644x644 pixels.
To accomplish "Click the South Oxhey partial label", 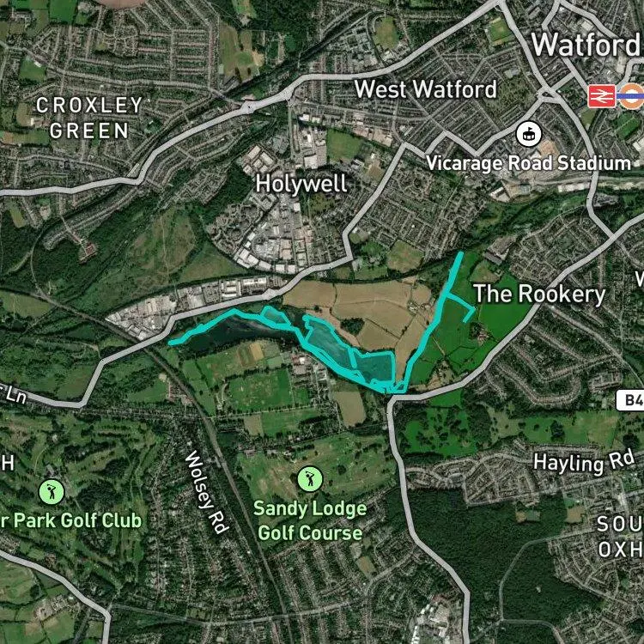I will (x=620, y=537).
